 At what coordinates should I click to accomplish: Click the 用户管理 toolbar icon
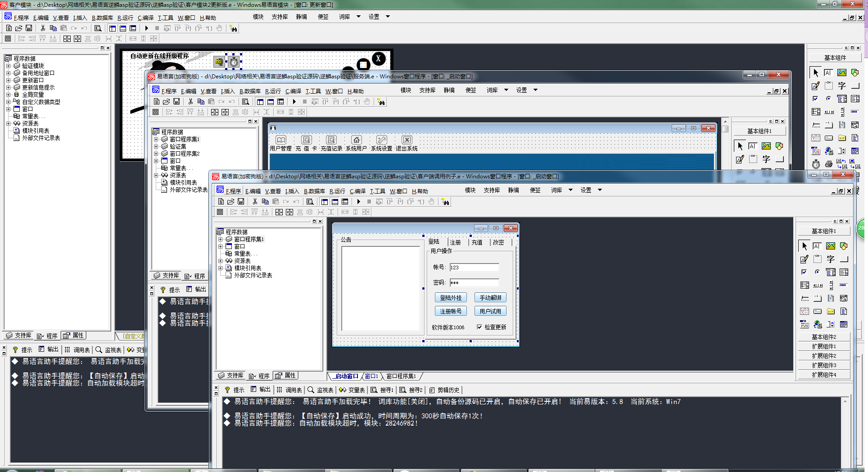tap(280, 143)
